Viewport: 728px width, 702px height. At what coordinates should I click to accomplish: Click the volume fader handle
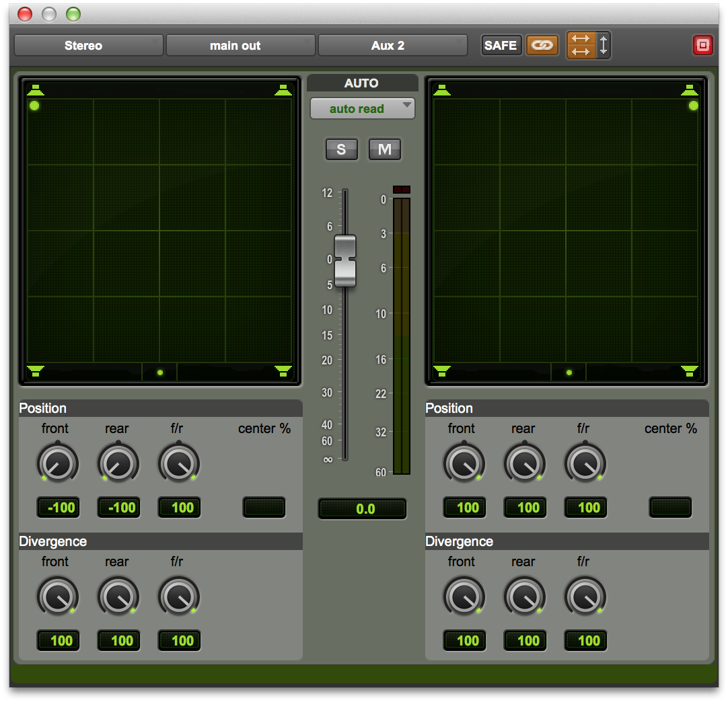[x=345, y=261]
